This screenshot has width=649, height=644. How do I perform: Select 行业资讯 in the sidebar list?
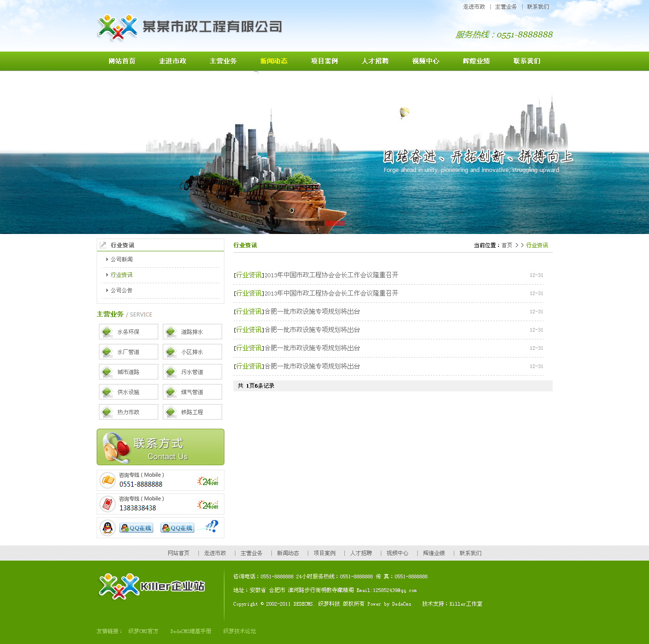point(121,275)
